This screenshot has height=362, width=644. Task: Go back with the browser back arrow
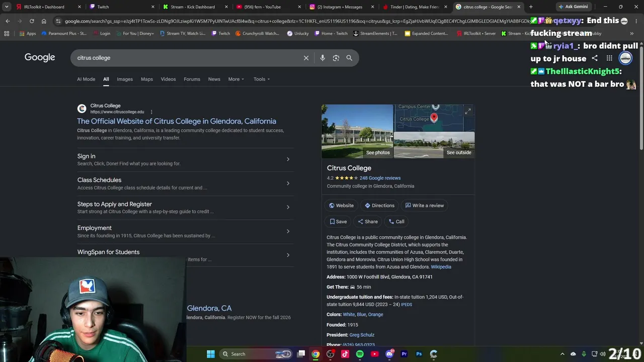[x=8, y=21]
